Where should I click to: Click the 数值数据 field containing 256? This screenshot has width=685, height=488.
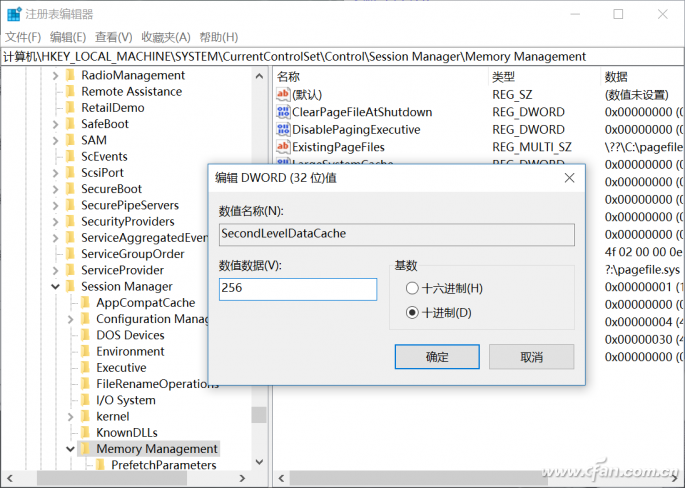[x=298, y=289]
